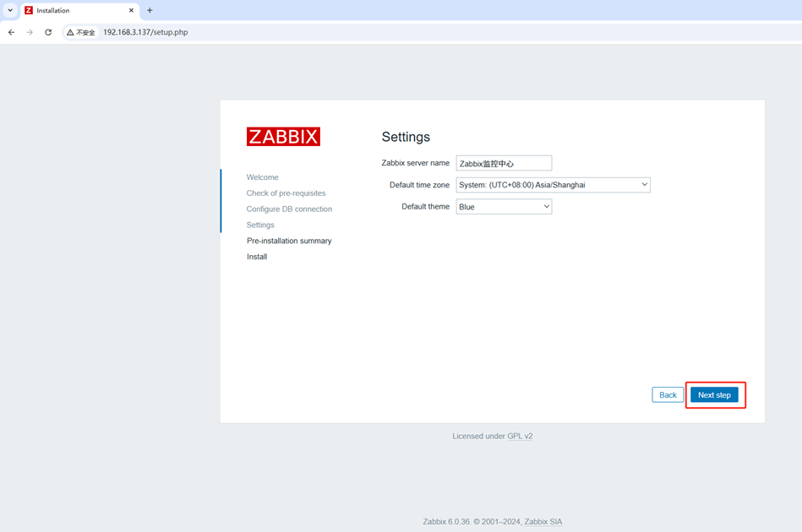The image size is (802, 532).
Task: Close the Installation tab
Action: tap(131, 10)
